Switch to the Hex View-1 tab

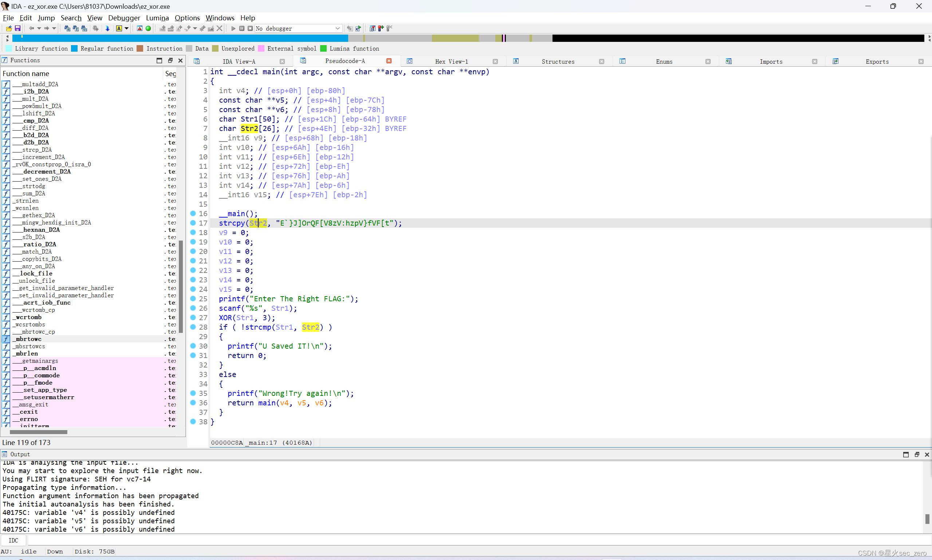tap(452, 61)
